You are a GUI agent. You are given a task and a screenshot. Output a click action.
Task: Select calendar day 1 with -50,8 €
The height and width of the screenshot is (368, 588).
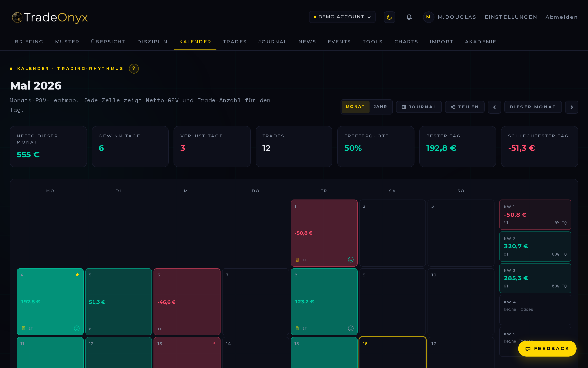[324, 233]
